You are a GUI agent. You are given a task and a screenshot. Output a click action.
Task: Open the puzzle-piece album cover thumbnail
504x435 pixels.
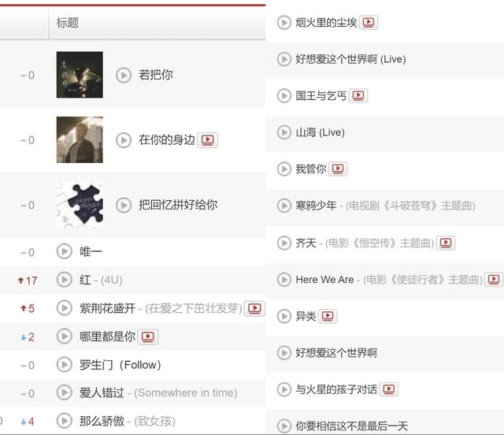80,205
